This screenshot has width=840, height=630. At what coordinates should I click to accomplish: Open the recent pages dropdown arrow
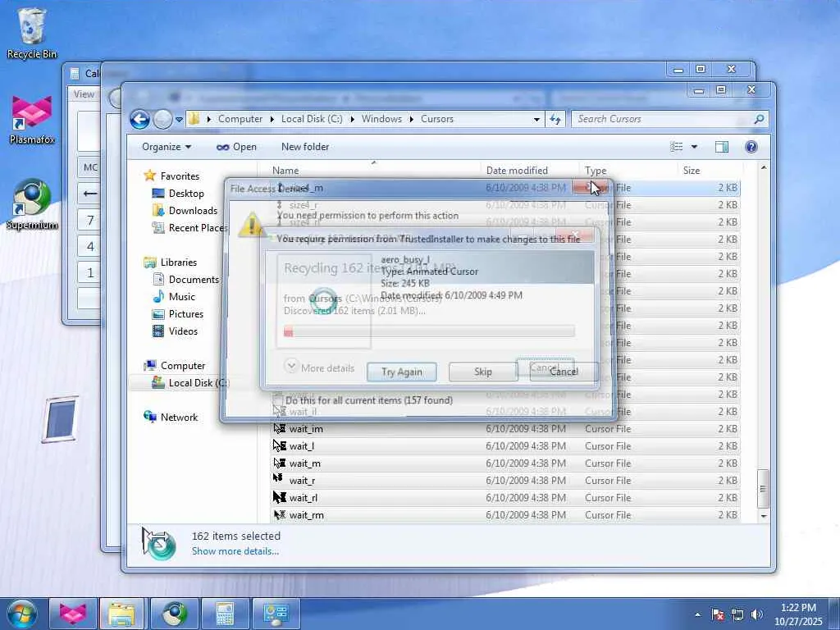(x=179, y=120)
